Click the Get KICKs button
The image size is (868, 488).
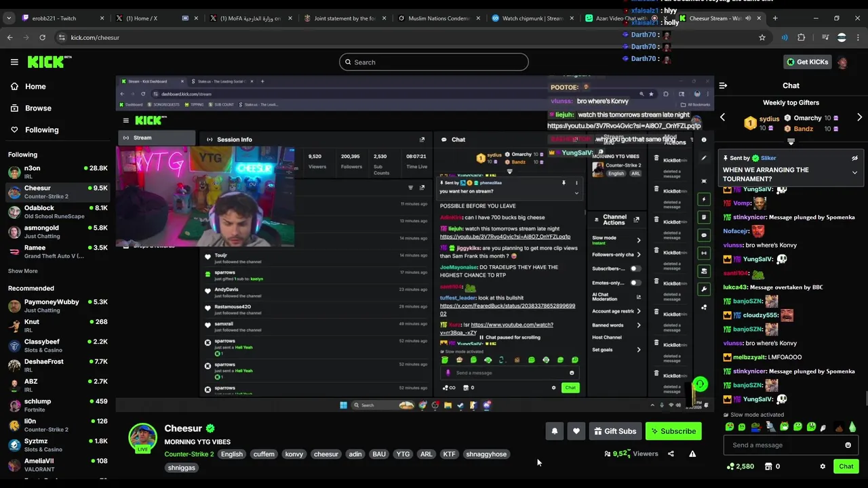pyautogui.click(x=807, y=62)
